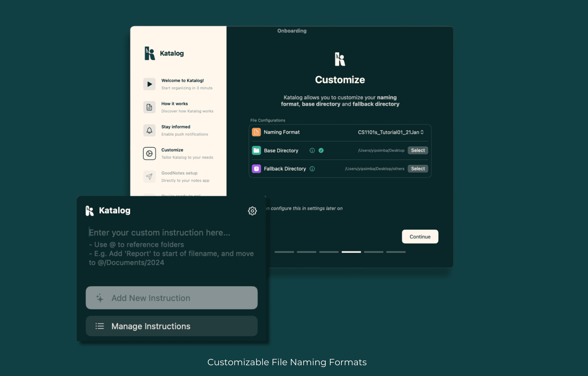Viewport: 588px width, 376px height.
Task: Click the Manage Instructions list icon
Action: (x=99, y=326)
